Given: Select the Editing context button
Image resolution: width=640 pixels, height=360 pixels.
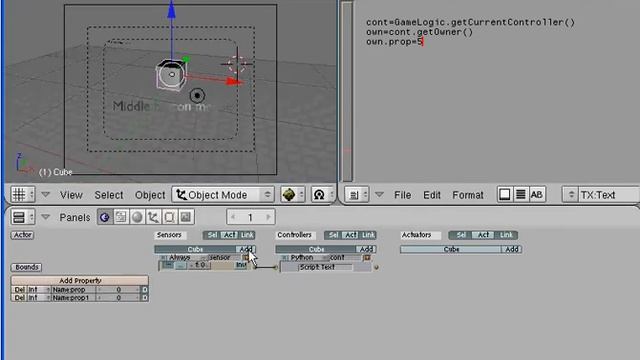Looking at the screenshot, I should (x=169, y=217).
